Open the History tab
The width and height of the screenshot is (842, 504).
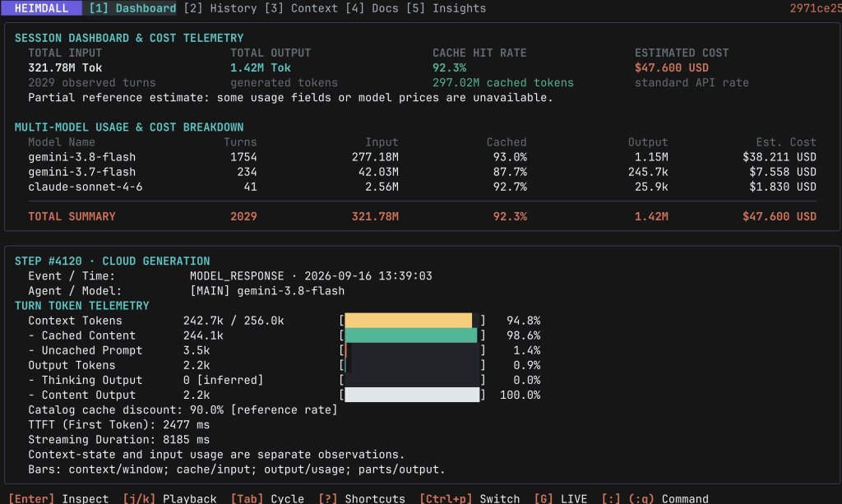[x=220, y=8]
